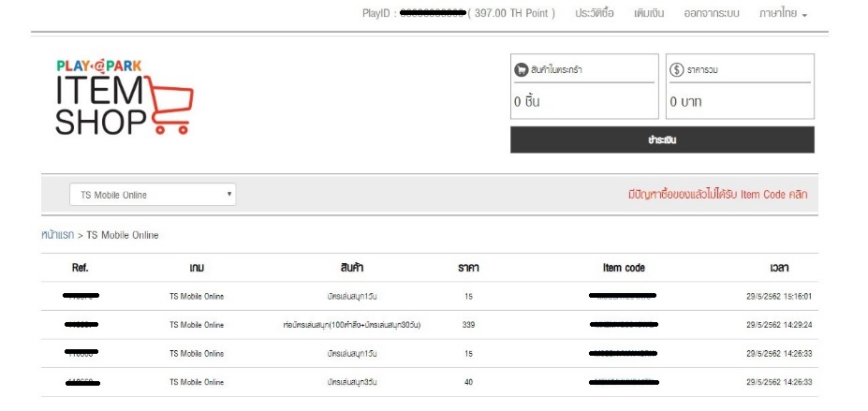Go to หน้าแรก breadcrumb link
This screenshot has height=411, width=868.
tap(57, 235)
